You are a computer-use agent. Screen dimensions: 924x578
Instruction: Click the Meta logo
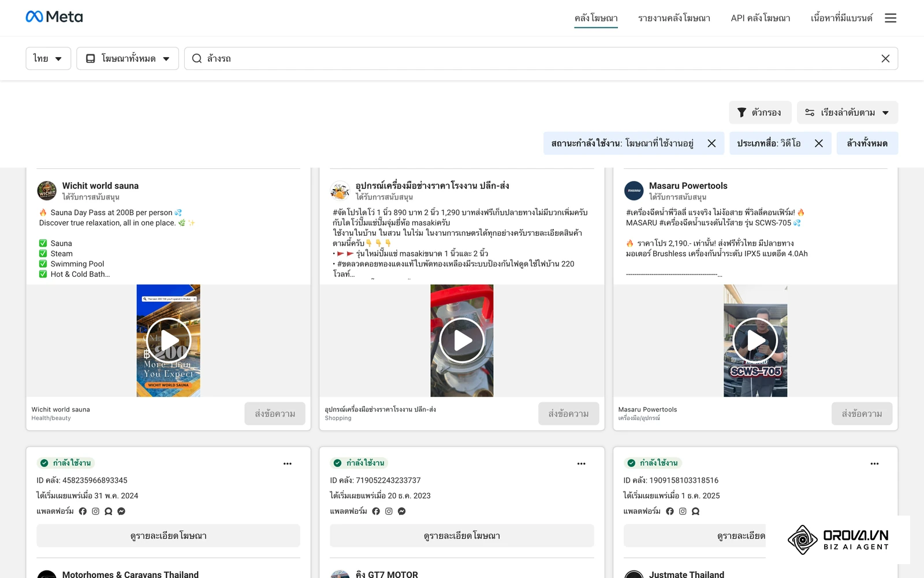(54, 17)
